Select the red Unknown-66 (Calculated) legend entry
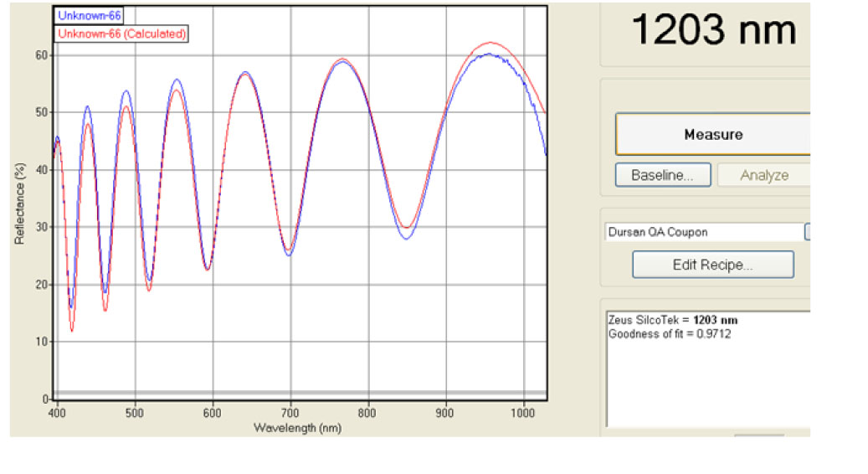This screenshot has width=868, height=474. point(121,33)
